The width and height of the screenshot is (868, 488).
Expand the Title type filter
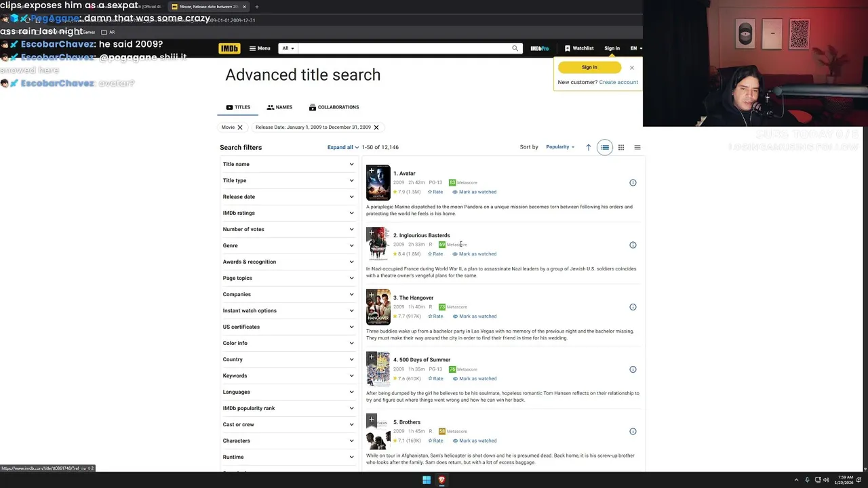pos(288,180)
